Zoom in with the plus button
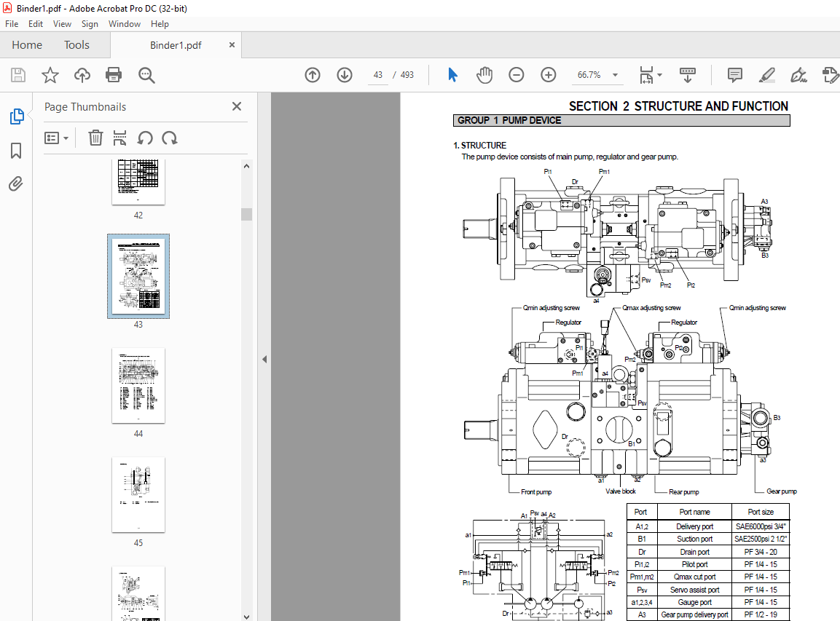This screenshot has width=840, height=621. click(x=548, y=75)
